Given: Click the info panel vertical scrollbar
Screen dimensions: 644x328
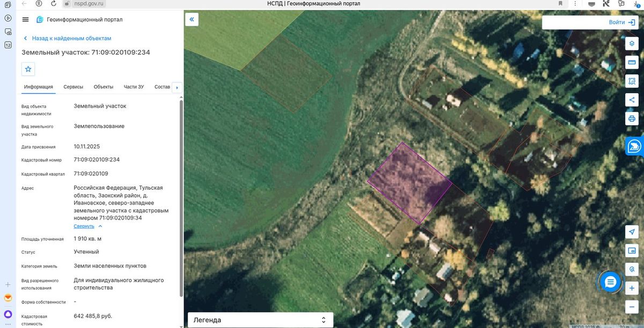Looking at the screenshot, I should click(x=181, y=198).
